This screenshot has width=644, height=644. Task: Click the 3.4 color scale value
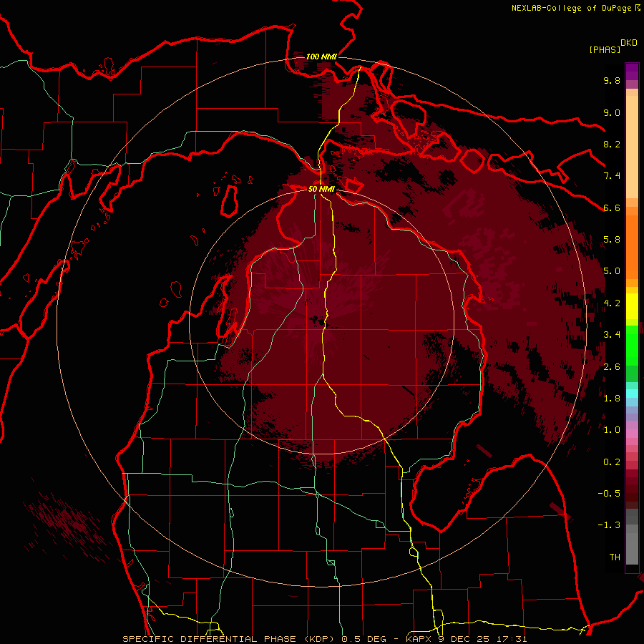(612, 335)
